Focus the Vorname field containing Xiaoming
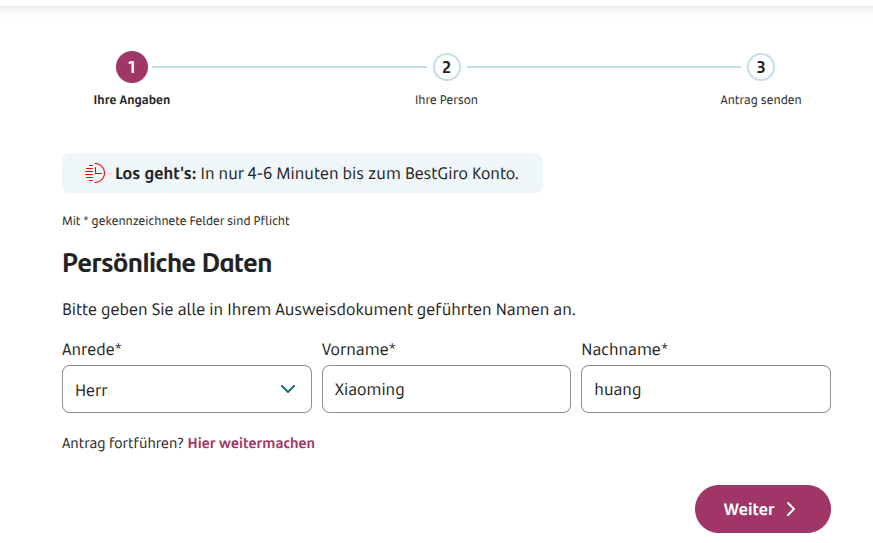 tap(447, 389)
